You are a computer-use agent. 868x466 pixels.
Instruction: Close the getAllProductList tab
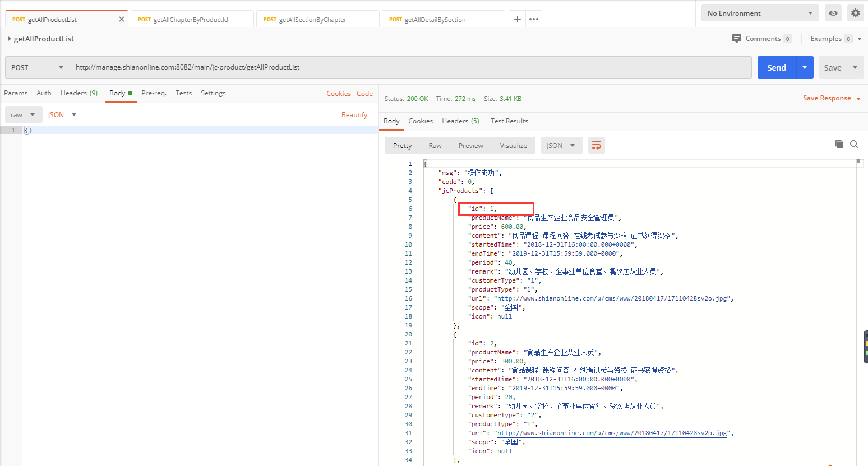click(122, 19)
